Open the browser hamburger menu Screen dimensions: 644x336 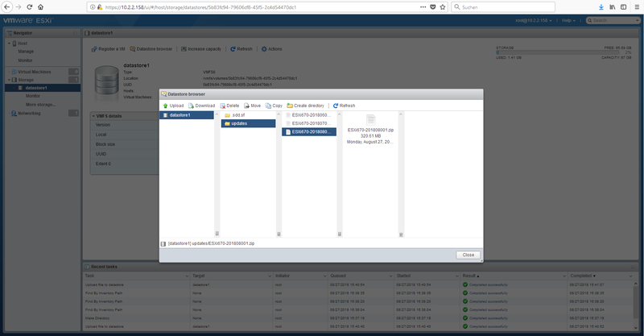click(x=637, y=7)
